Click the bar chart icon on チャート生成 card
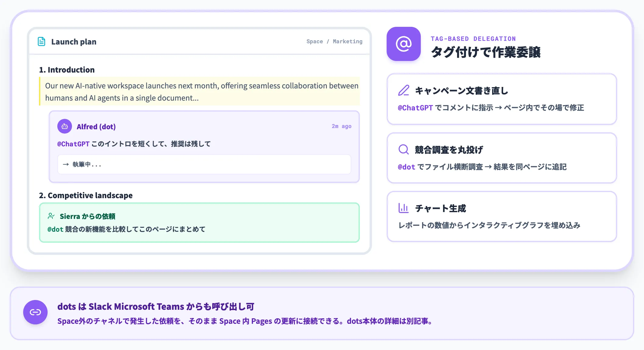644x350 pixels. pyautogui.click(x=404, y=208)
